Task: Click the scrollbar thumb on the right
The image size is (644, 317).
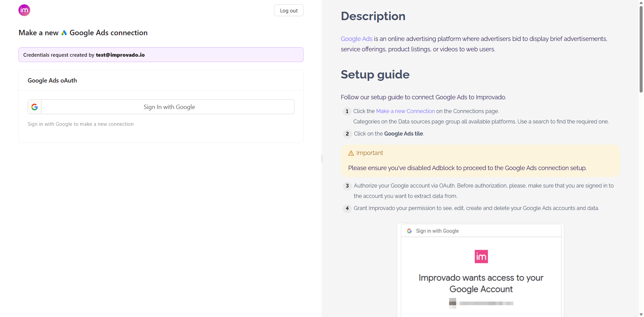Action: pyautogui.click(x=641, y=49)
